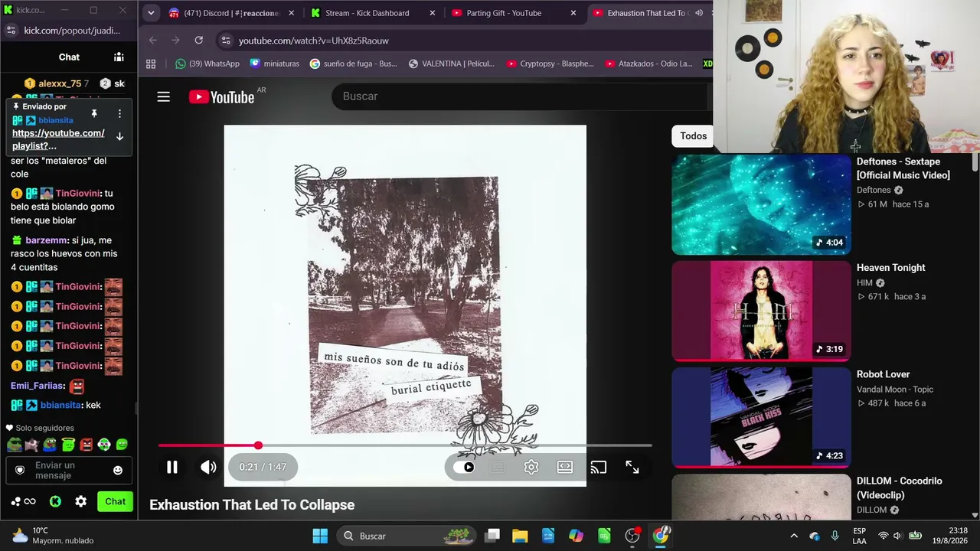Open the VALENTINA Película bookmark
The width and height of the screenshot is (980, 551).
pyautogui.click(x=452, y=64)
